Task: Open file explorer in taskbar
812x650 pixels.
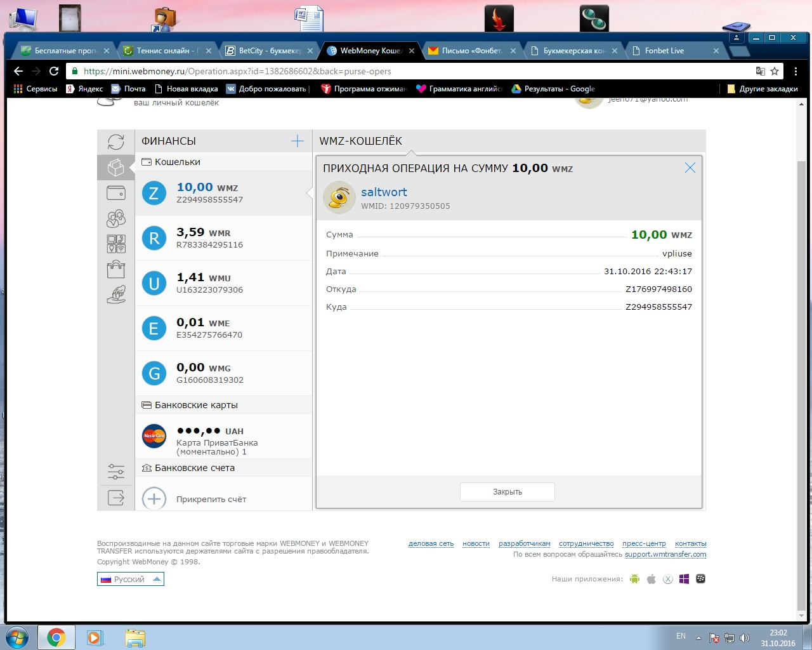Action: coord(134,637)
